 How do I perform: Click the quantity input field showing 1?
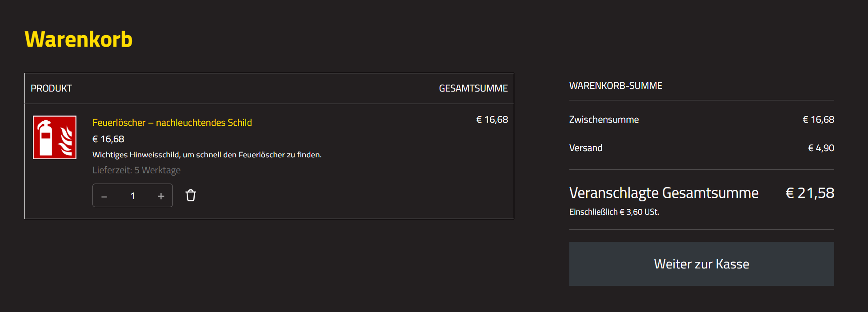click(132, 196)
